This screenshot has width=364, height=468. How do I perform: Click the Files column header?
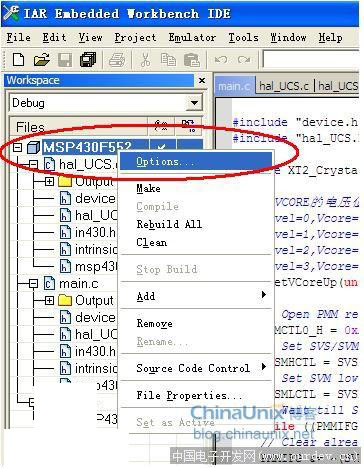pyautogui.click(x=78, y=126)
